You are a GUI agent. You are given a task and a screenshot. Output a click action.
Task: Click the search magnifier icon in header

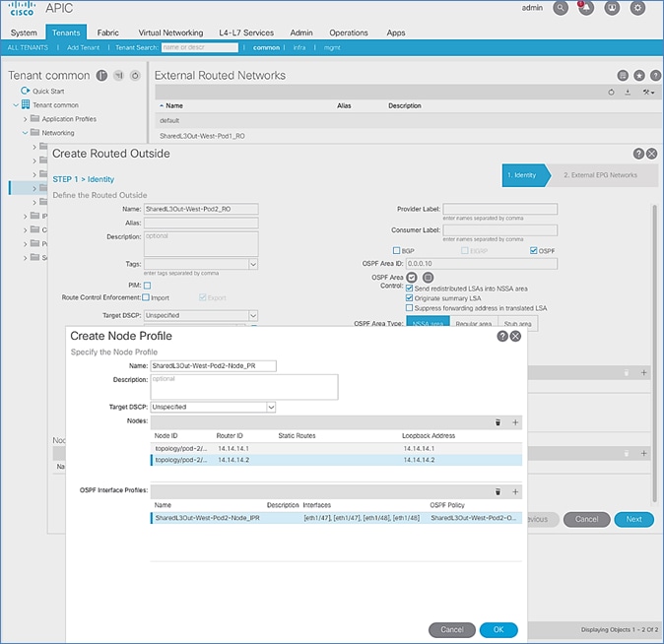(x=561, y=8)
